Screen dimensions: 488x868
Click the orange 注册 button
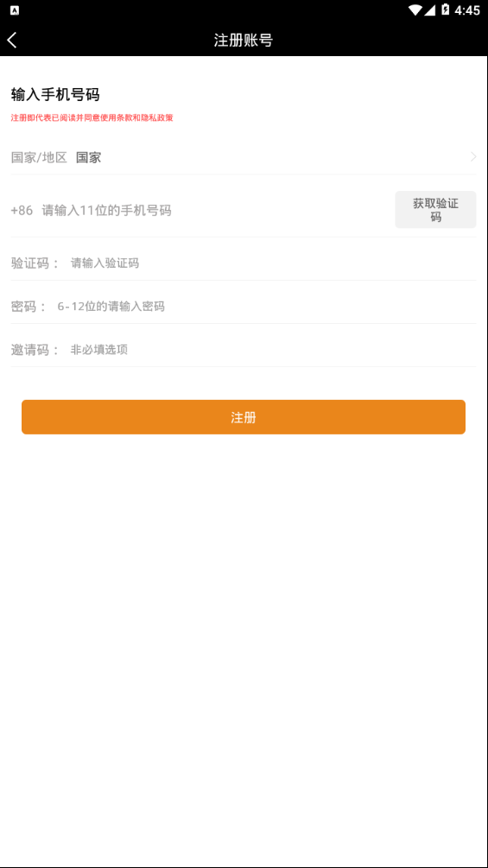point(244,417)
